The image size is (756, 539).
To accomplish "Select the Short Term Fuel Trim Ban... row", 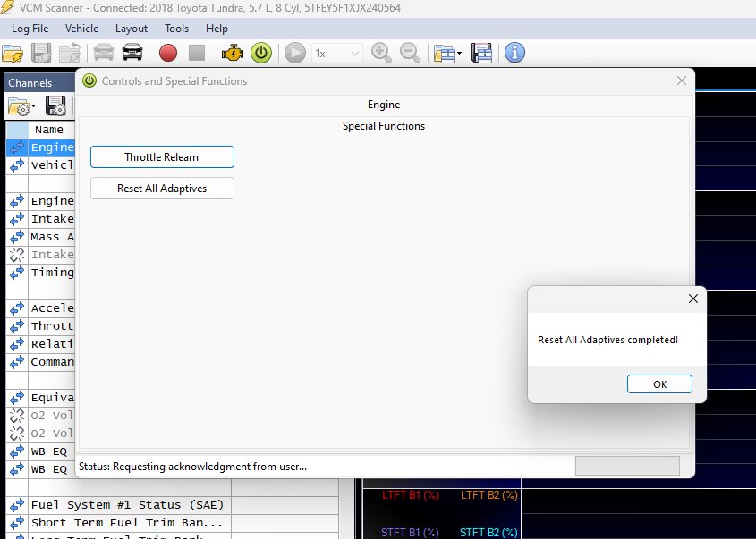I will click(x=172, y=523).
